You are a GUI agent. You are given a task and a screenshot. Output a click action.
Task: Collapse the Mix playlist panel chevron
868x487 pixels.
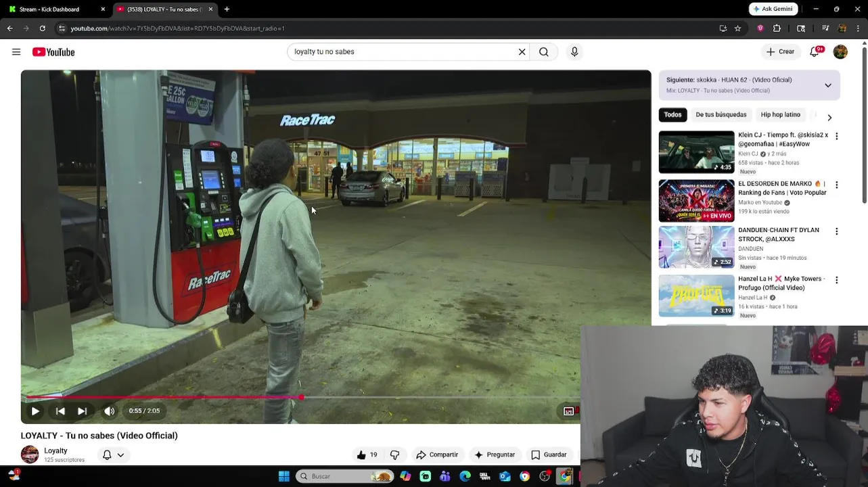828,85
